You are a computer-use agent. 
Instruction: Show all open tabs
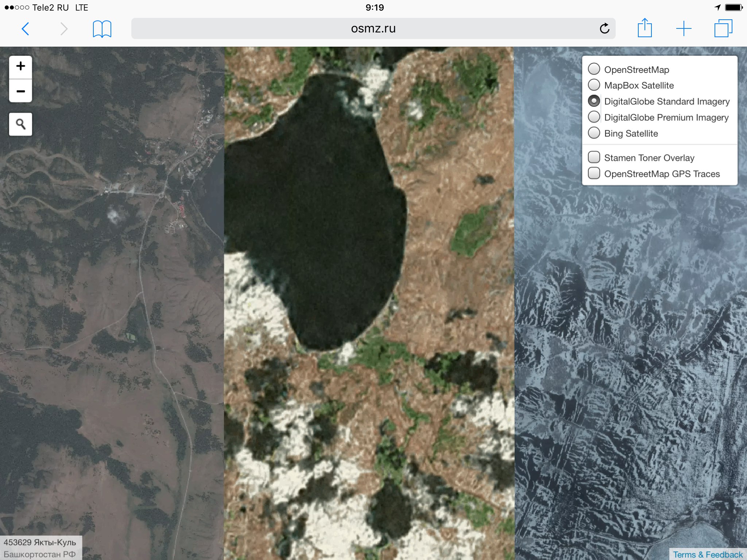[723, 28]
